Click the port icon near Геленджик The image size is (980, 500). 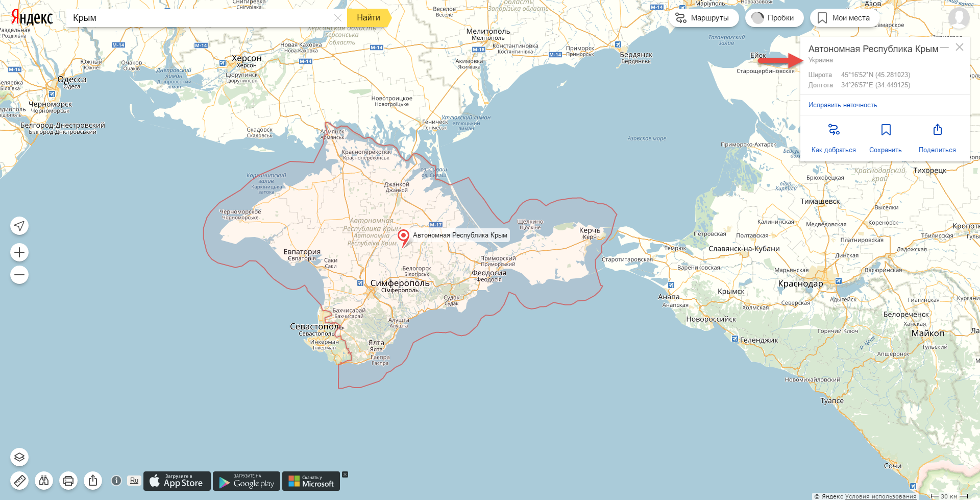[734, 339]
